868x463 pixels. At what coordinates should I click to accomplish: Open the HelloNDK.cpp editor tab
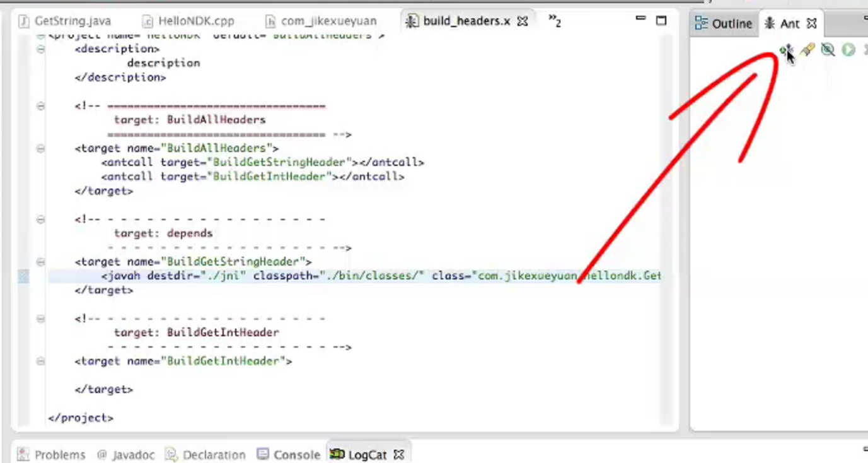188,21
